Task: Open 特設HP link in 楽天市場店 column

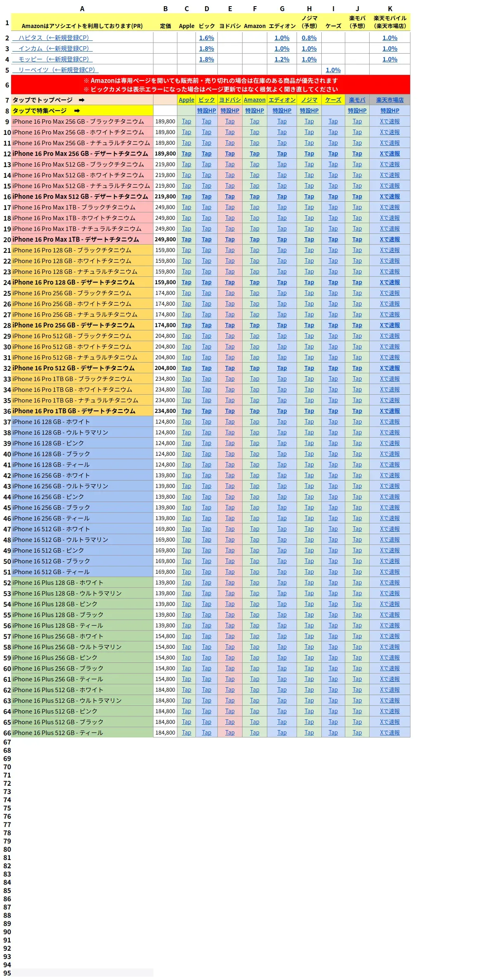Action: point(390,111)
